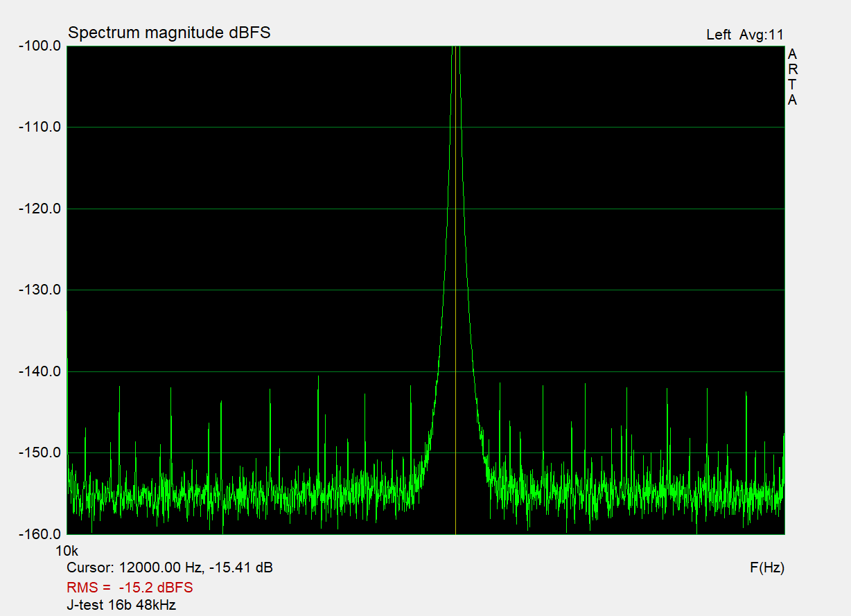
Task: Click the 'Left Avg:11' channel label
Action: (x=745, y=35)
